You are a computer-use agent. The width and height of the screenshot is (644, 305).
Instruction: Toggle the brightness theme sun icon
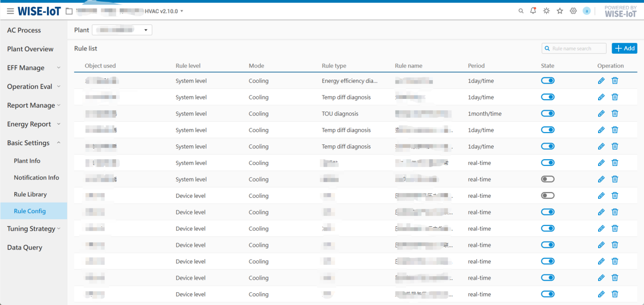[546, 11]
